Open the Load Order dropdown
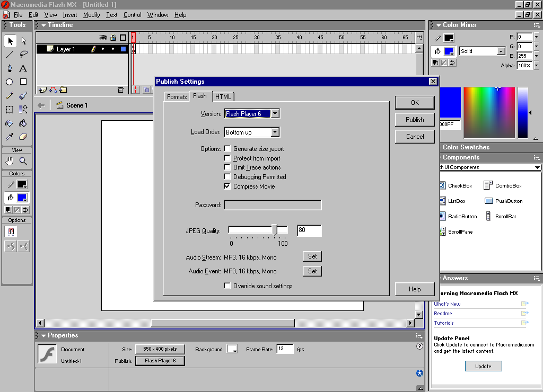The image size is (543, 392). click(275, 132)
